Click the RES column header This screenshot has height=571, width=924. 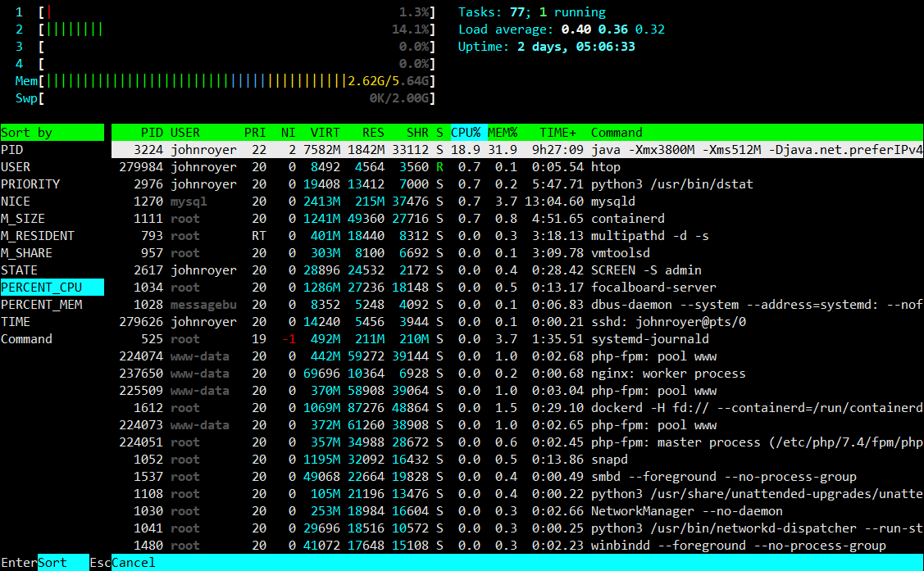tap(373, 133)
